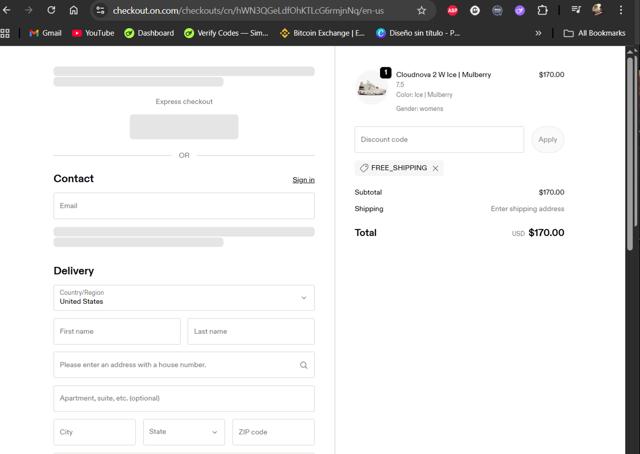Focus the Last name field
640x454 pixels.
[x=251, y=332]
